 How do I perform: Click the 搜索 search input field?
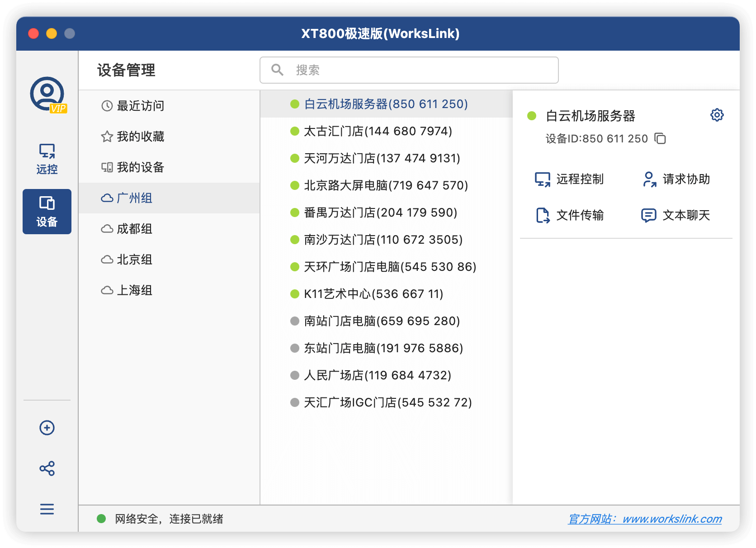(x=409, y=70)
